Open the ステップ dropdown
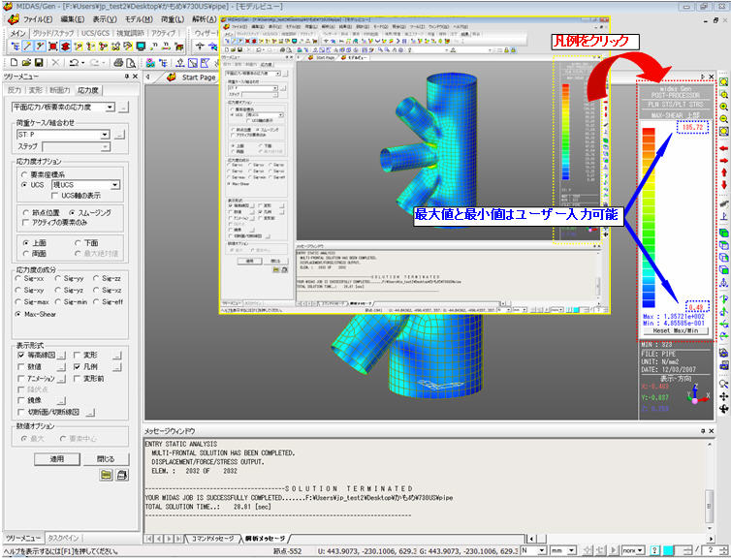The image size is (731, 560). click(x=106, y=146)
